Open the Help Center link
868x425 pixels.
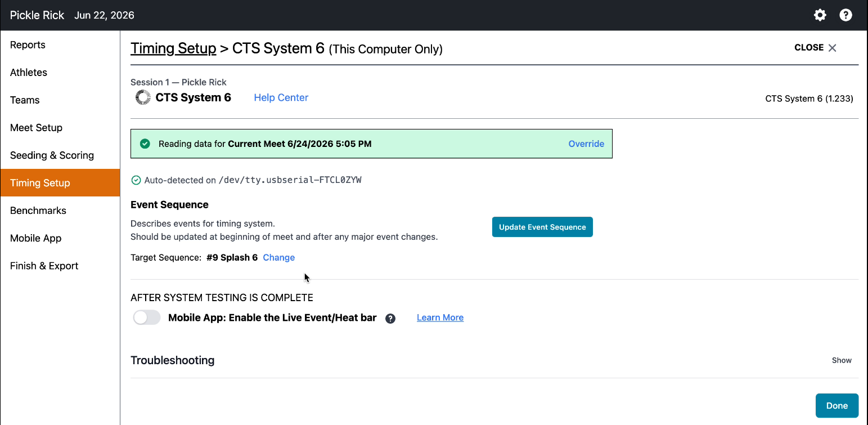click(281, 97)
